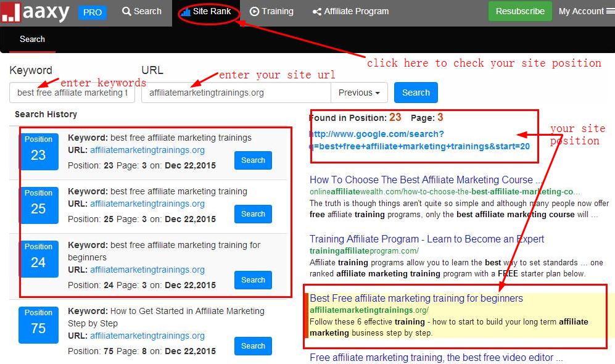Click Search for the position 75 history entry
Viewport: 615px width, 364px height.
point(253,346)
